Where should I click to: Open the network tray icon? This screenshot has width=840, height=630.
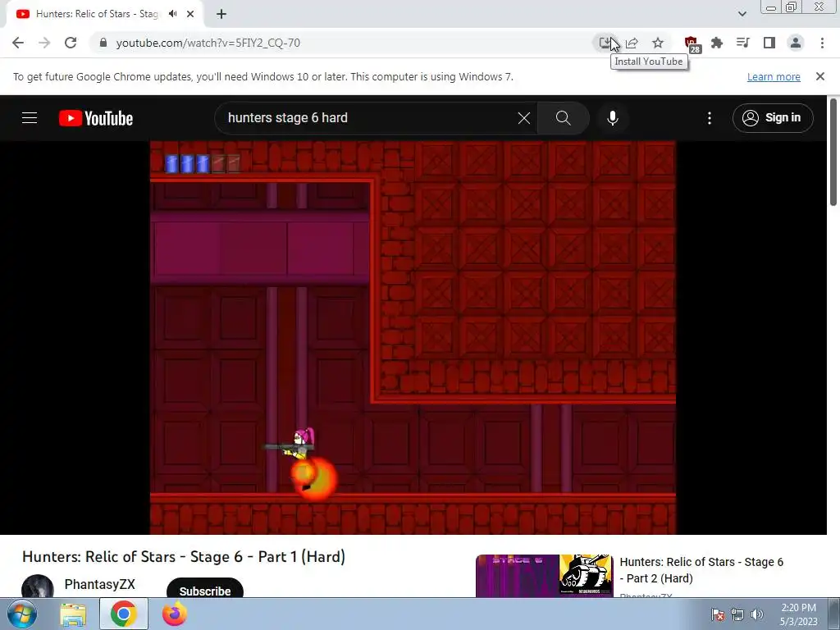[x=737, y=614]
